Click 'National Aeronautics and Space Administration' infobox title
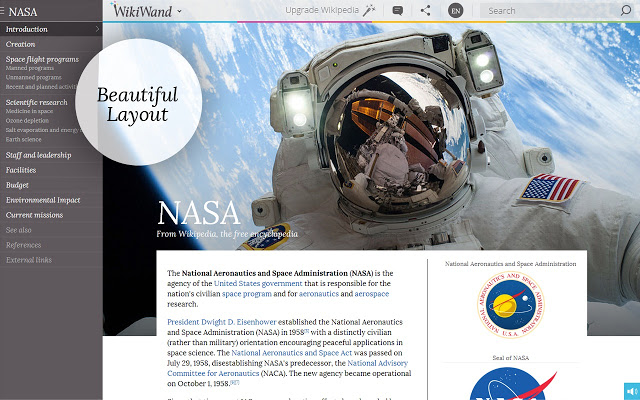Viewport: 640px width, 400px height. [511, 264]
